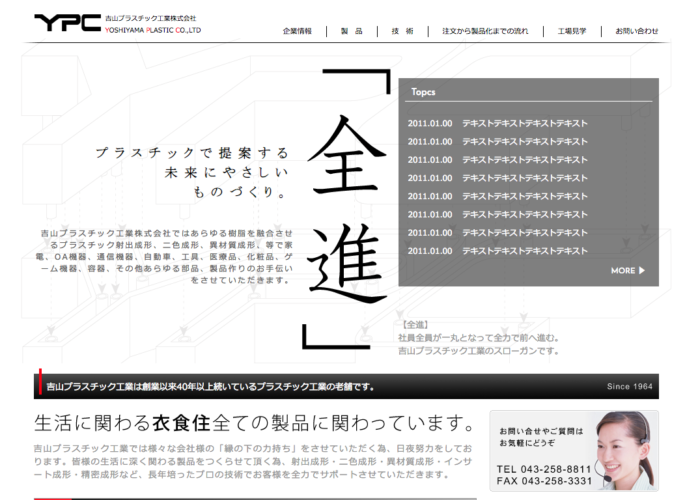Open the second topic entry in the list
The width and height of the screenshot is (700, 500).
click(497, 142)
